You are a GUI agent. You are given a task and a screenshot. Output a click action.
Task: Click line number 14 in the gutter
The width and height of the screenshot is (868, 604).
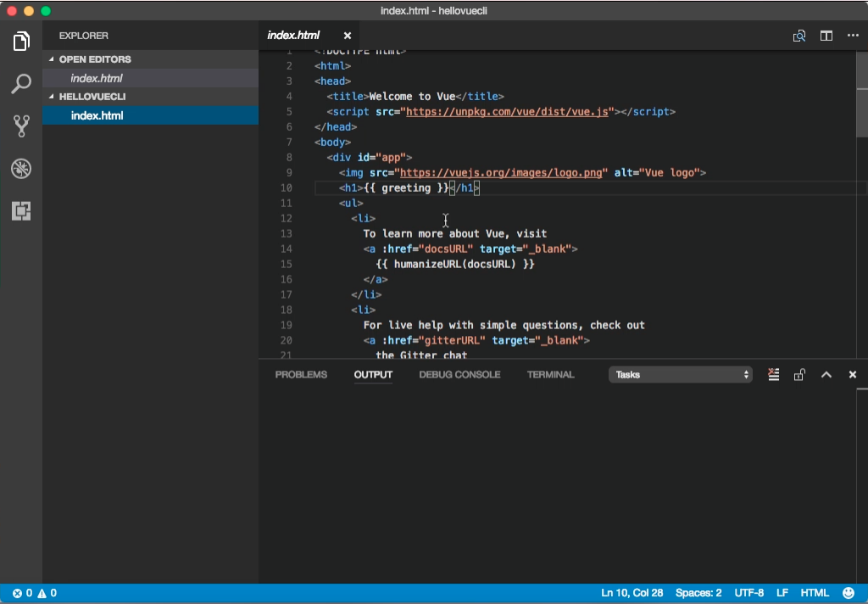[x=287, y=249]
